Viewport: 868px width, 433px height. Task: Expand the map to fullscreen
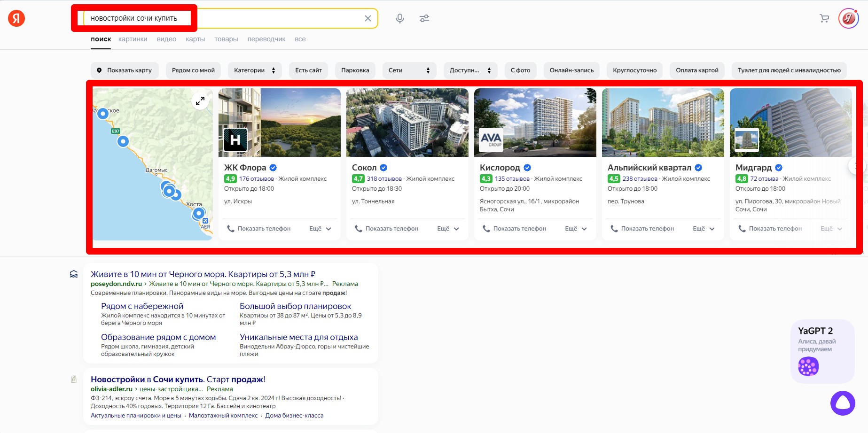[200, 101]
